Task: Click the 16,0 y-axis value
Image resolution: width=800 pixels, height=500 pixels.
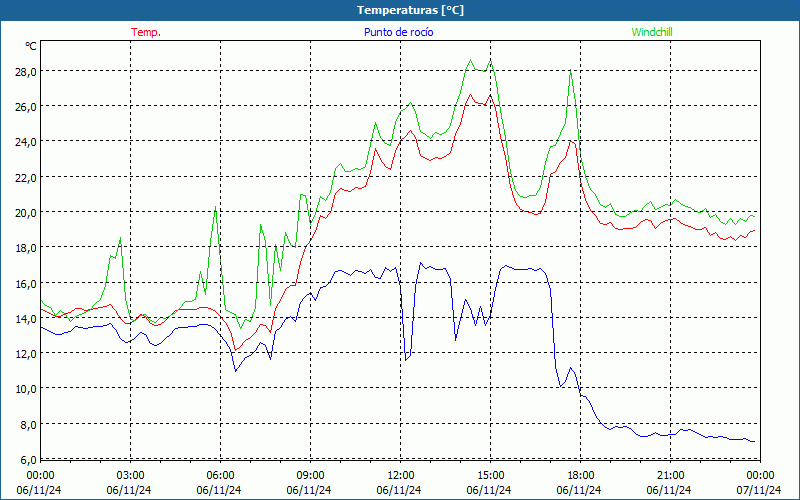Action: click(26, 283)
